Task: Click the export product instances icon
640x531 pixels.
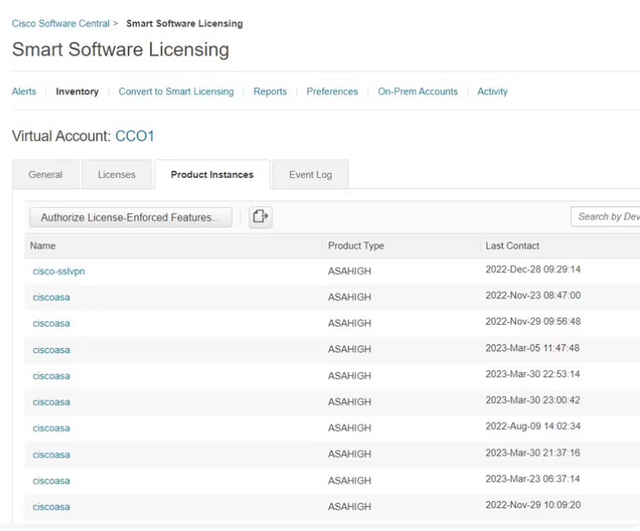Action: coord(260,217)
